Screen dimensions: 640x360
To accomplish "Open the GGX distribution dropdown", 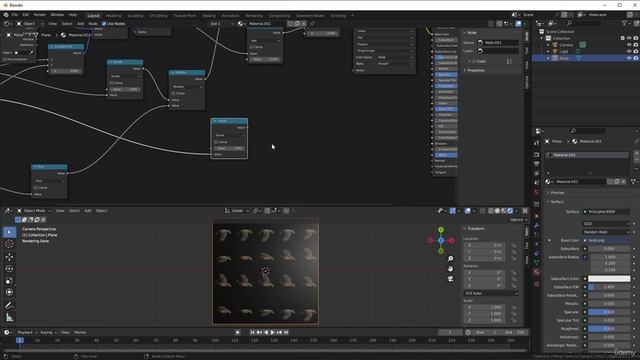I will click(x=606, y=224).
